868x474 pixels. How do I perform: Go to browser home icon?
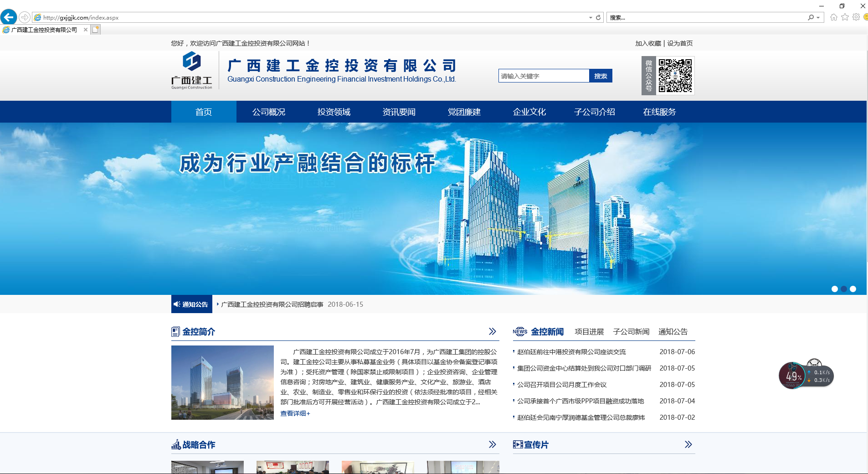coord(834,17)
